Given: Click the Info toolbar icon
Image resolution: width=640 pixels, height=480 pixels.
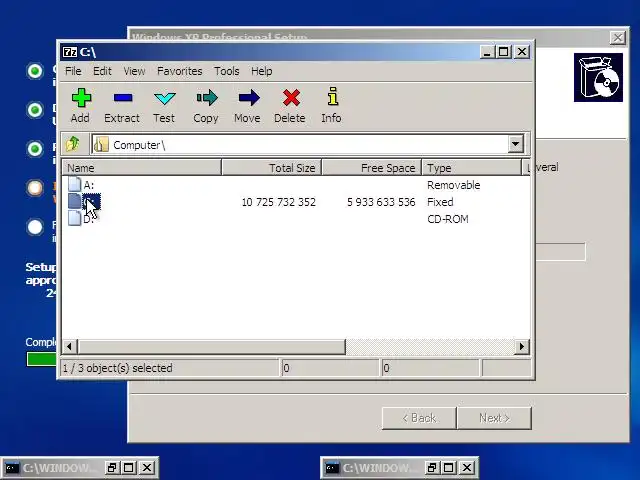Looking at the screenshot, I should [x=332, y=96].
